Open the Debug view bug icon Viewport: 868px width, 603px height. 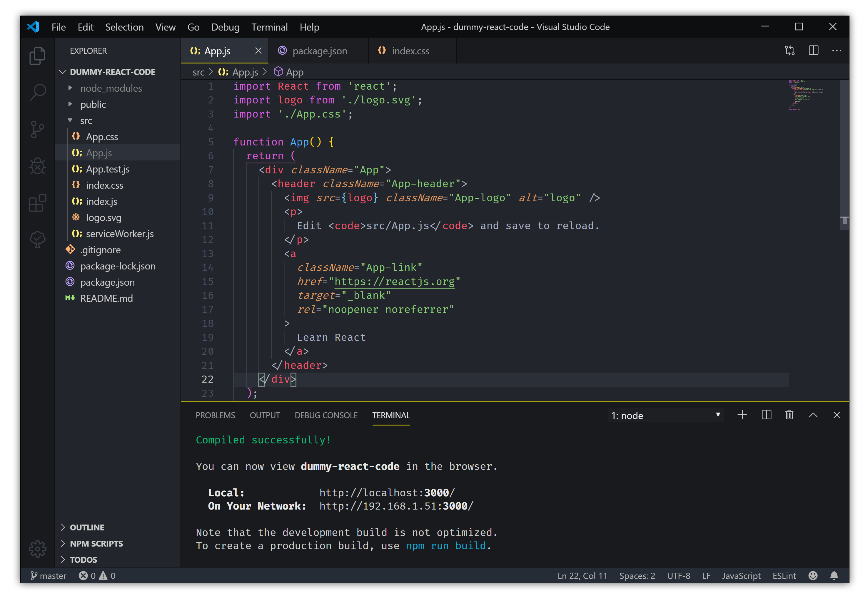tap(37, 166)
